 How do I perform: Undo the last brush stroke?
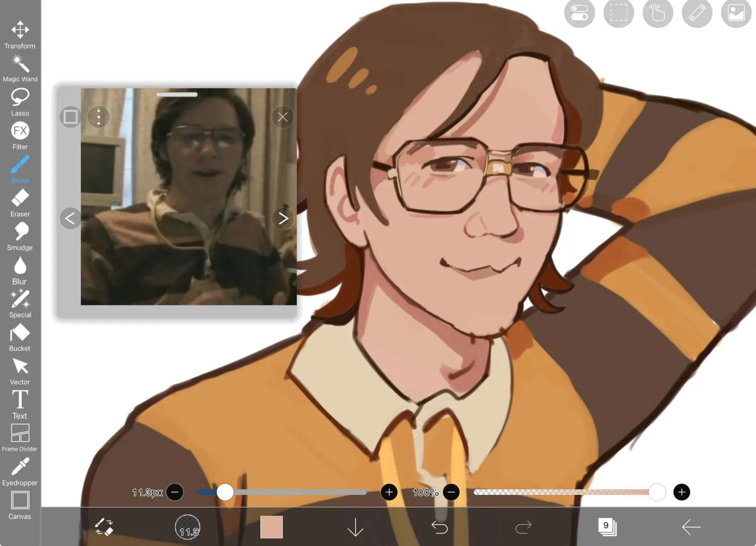tap(439, 527)
